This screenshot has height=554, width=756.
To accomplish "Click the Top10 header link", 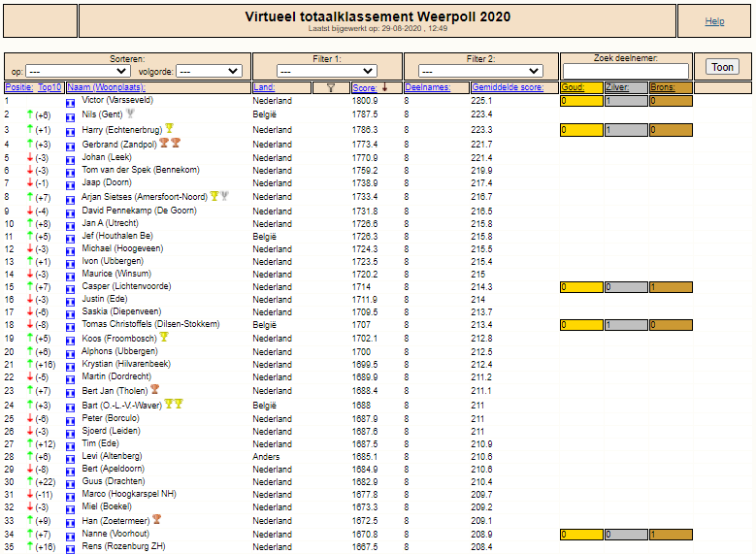I will tap(49, 87).
